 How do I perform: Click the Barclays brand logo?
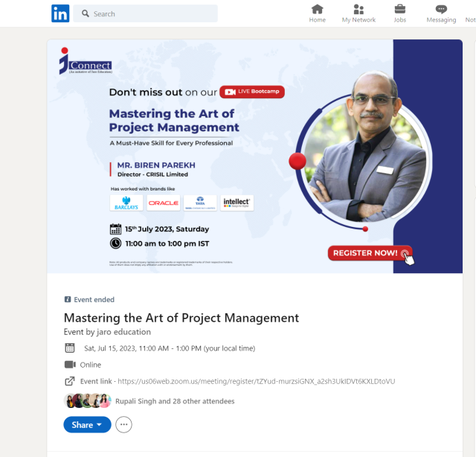126,203
